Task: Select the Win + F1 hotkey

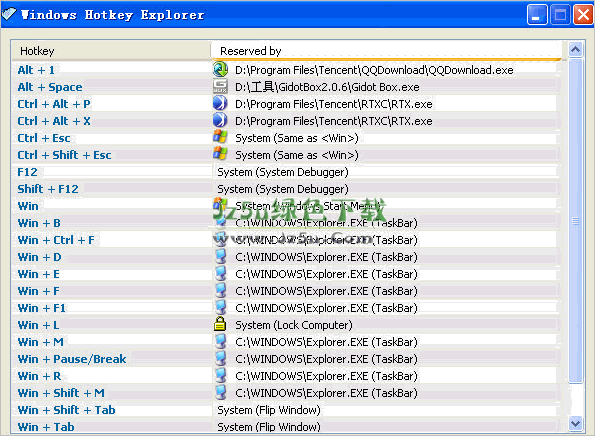Action: (42, 308)
